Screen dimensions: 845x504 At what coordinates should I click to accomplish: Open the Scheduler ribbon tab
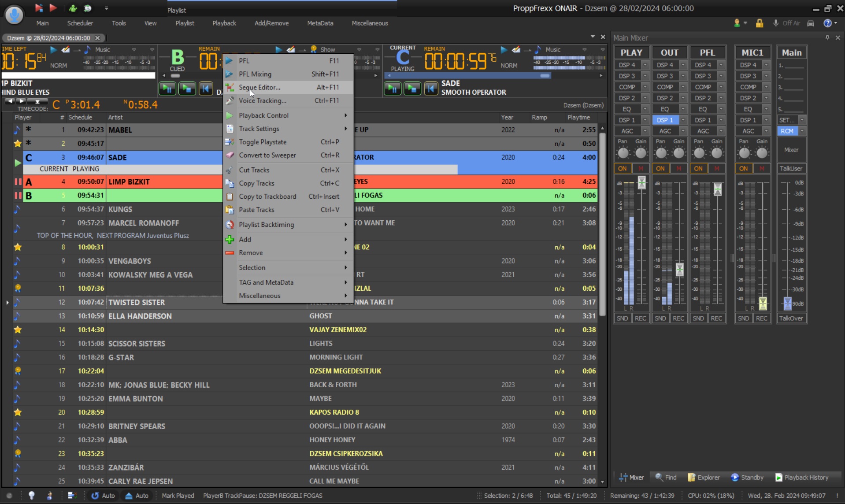point(80,23)
